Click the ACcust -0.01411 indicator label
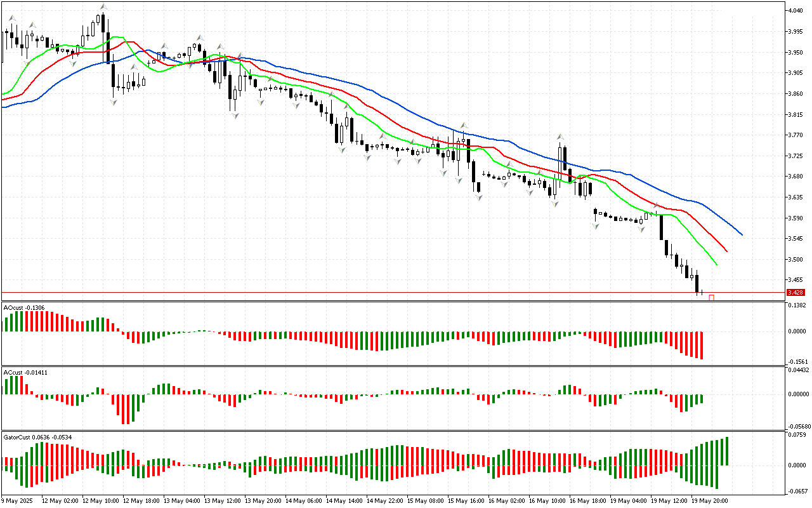This screenshot has height=508, width=812. [25, 372]
